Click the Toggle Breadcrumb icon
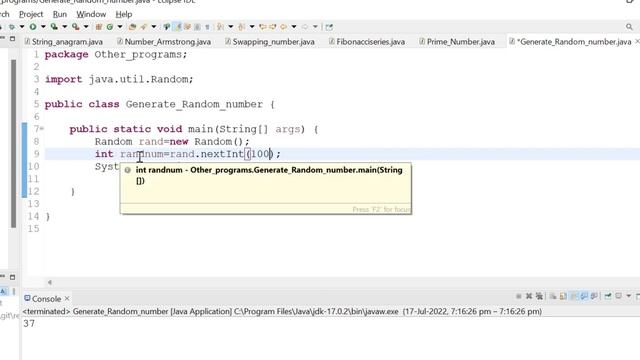 pos(167,27)
